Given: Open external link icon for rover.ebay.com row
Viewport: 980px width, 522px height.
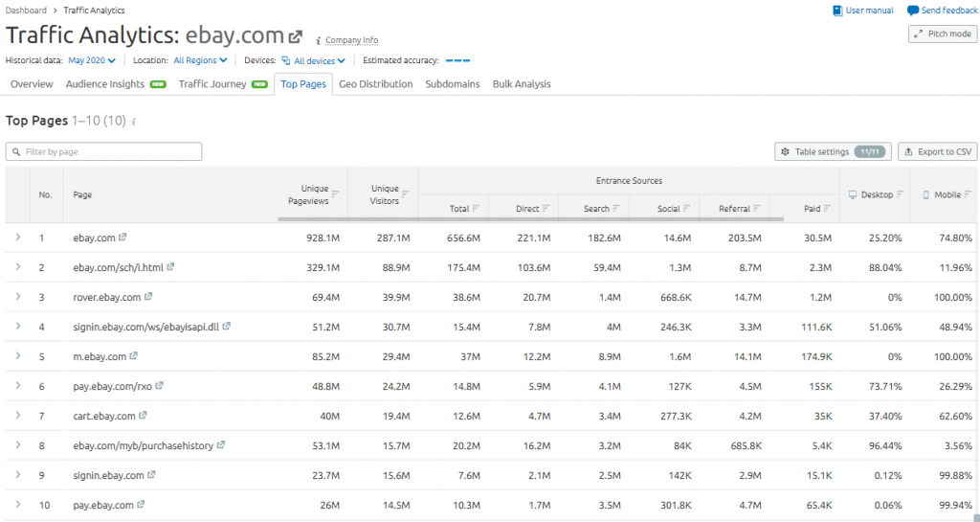Looking at the screenshot, I should coord(148,296).
